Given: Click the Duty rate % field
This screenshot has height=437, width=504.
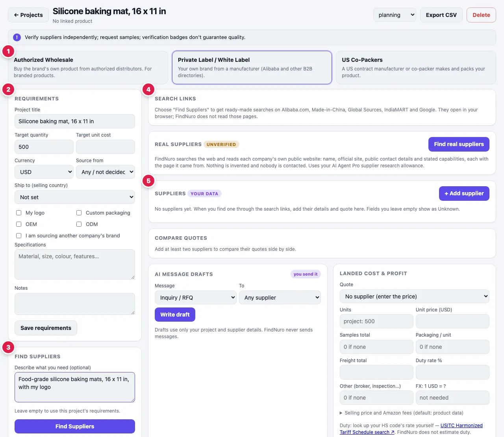Looking at the screenshot, I should tap(452, 372).
